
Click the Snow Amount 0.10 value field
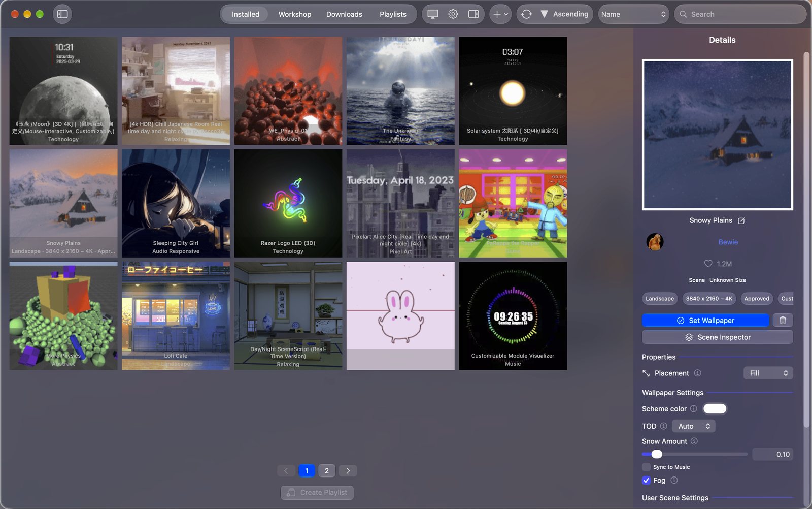coord(772,454)
